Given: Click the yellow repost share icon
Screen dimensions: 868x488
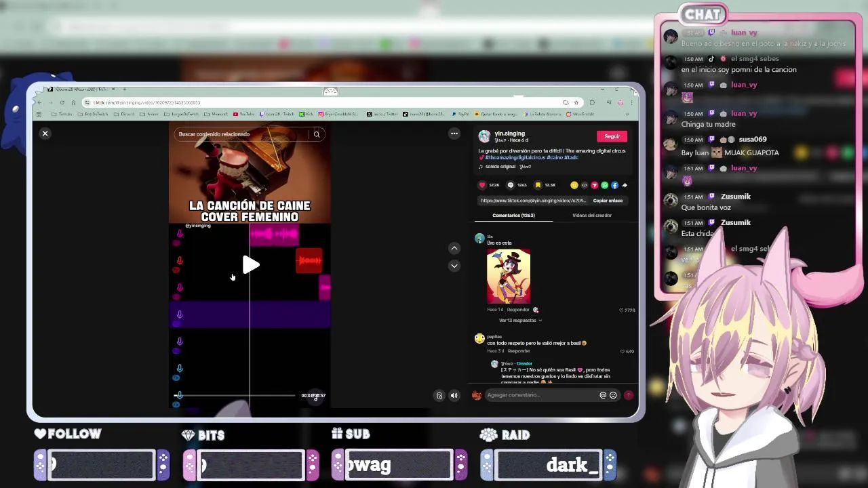Looking at the screenshot, I should 574,185.
